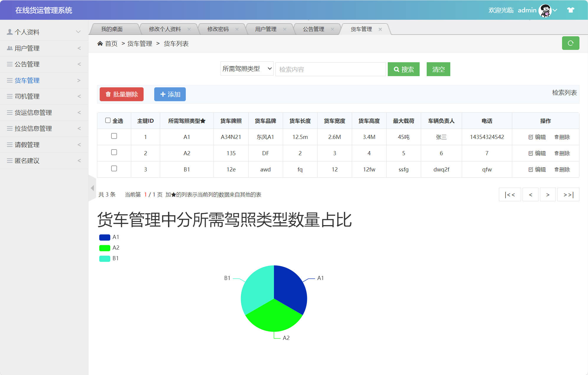
Task: Close the 公告管理 tab
Action: [x=333, y=29]
